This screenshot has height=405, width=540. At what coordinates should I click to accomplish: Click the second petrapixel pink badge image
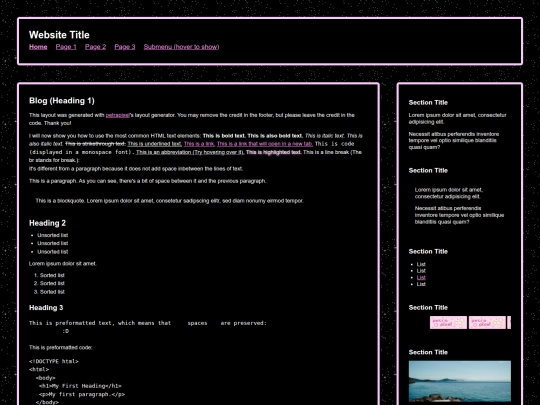tap(487, 323)
